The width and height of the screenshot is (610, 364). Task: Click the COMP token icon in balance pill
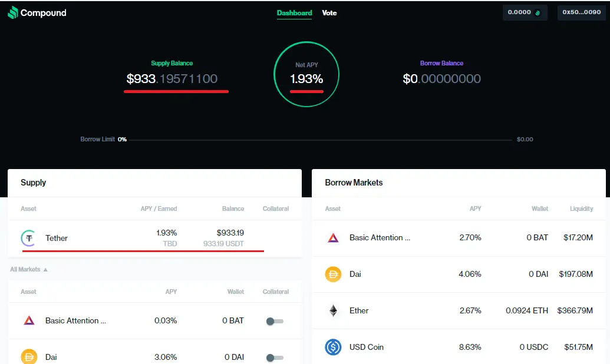(538, 13)
